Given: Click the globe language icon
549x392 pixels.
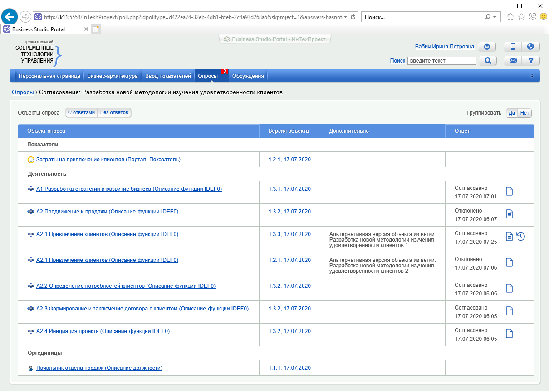Looking at the screenshot, I should pyautogui.click(x=530, y=47).
